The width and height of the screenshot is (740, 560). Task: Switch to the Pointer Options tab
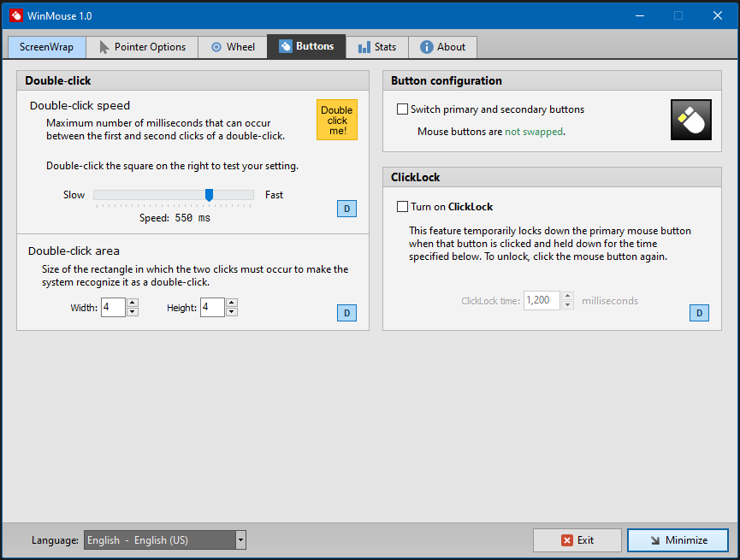click(x=142, y=47)
